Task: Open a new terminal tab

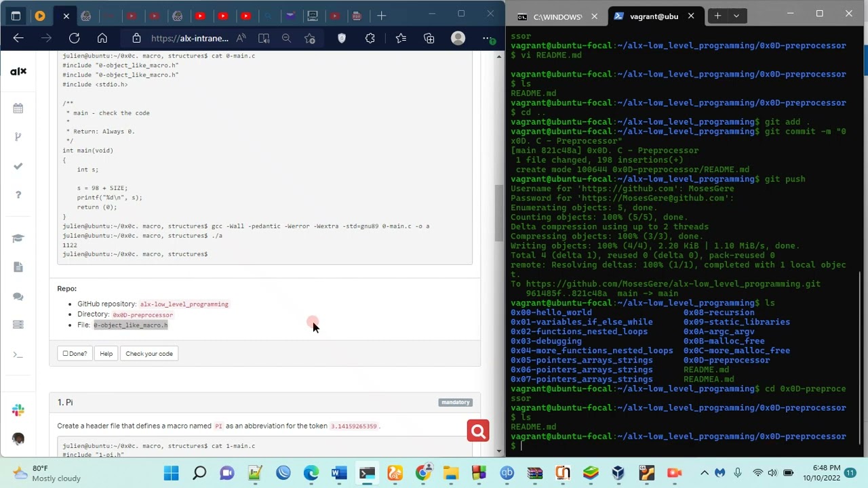Action: click(x=717, y=16)
